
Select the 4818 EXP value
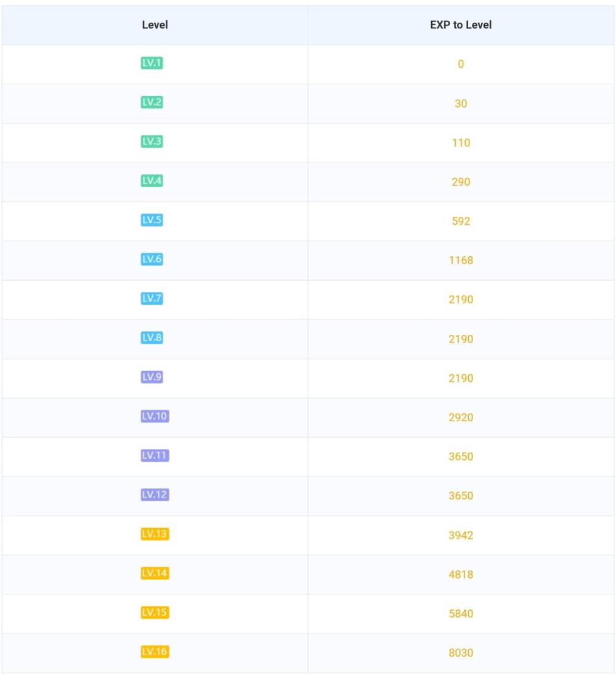461,574
